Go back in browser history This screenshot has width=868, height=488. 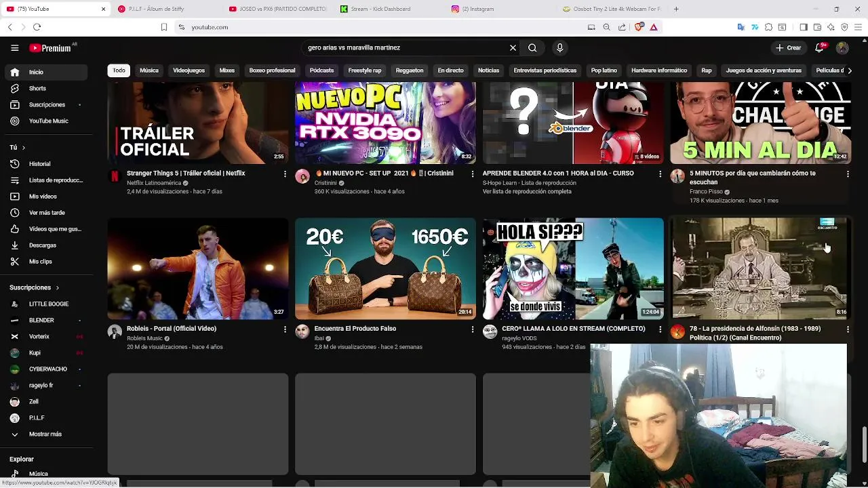click(9, 27)
